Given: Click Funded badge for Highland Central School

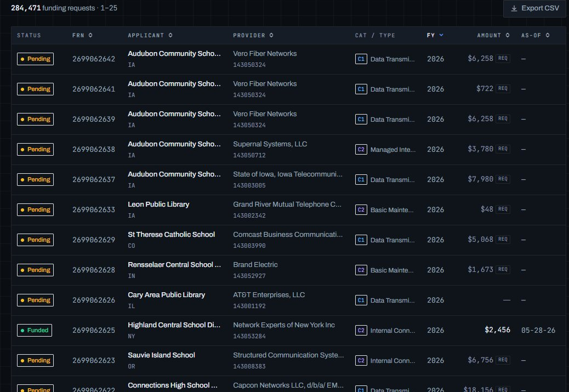Looking at the screenshot, I should (35, 330).
